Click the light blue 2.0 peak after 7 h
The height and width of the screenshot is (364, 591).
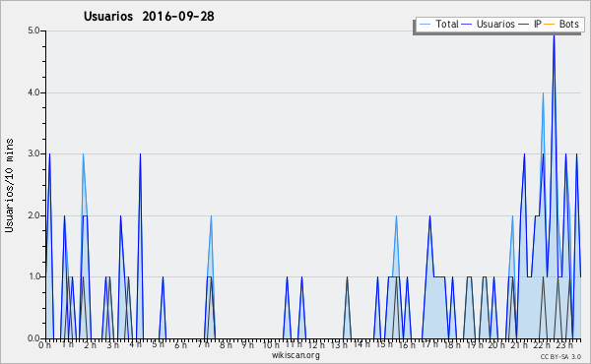pos(211,217)
